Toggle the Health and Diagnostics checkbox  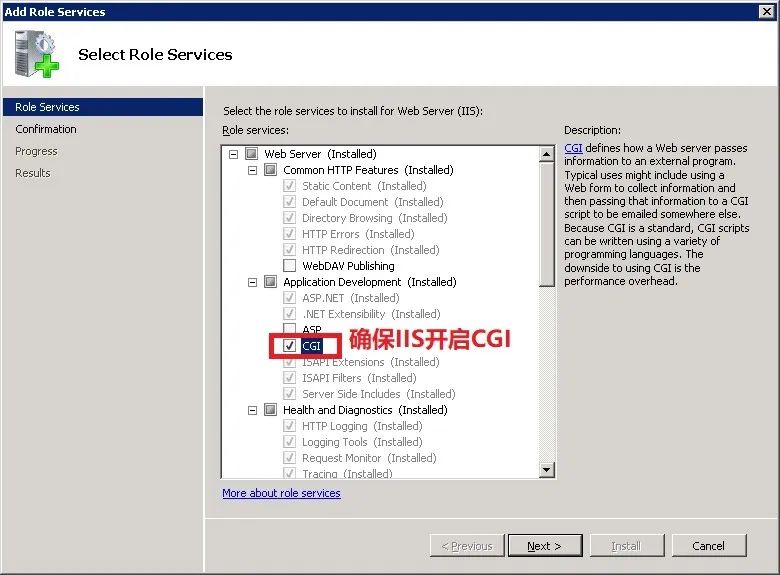coord(271,410)
